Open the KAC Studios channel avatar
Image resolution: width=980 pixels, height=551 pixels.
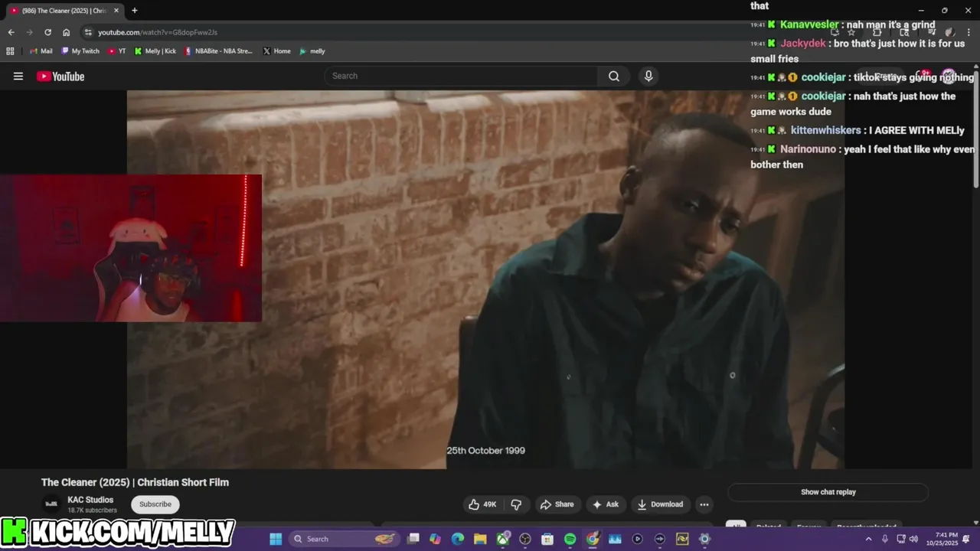pos(51,504)
